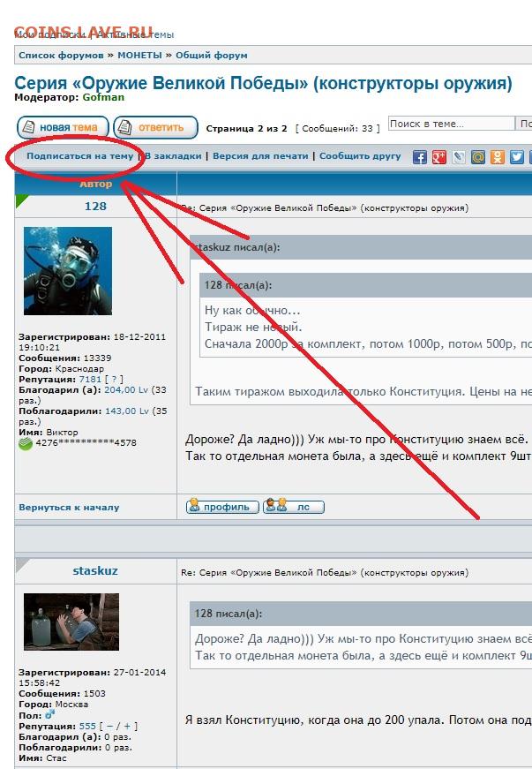Send private message via 'лс' button
Screen dimensions: 532x769
tap(294, 507)
